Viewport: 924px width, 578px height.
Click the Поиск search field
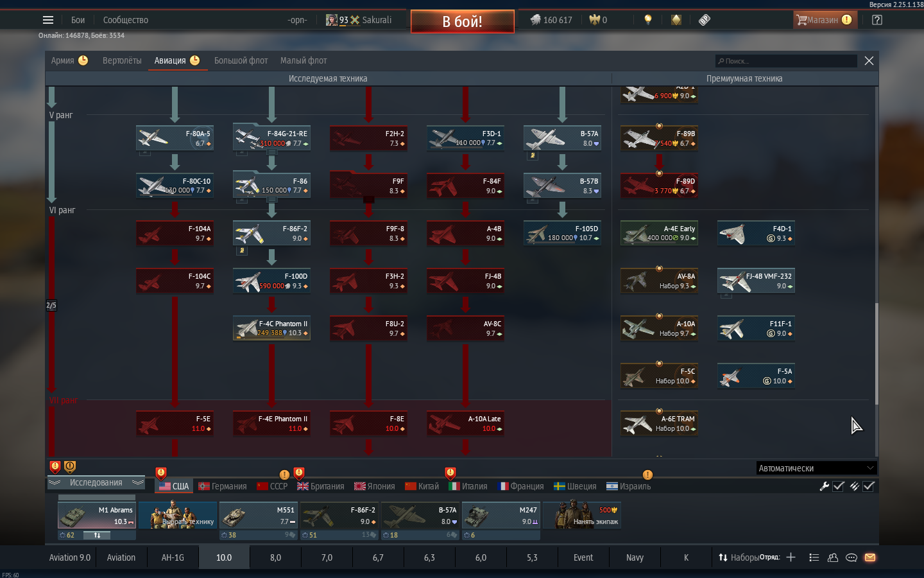(x=786, y=61)
